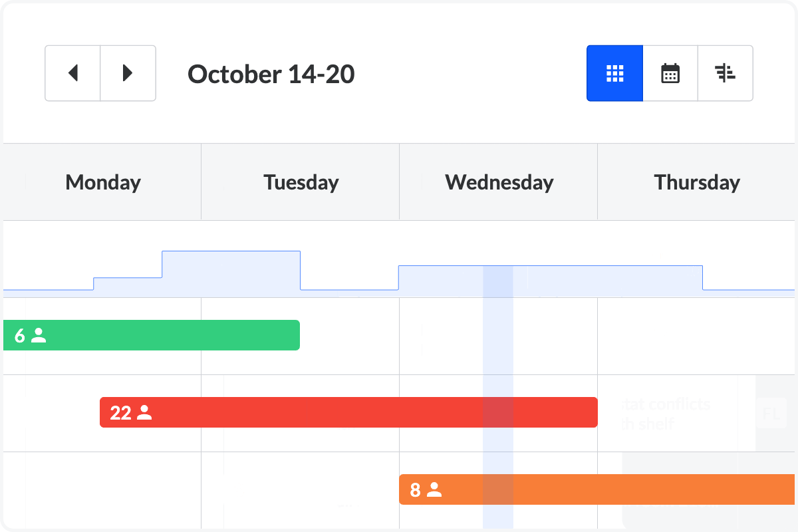Select the Thursday column header
The width and height of the screenshot is (798, 532).
[x=697, y=182]
